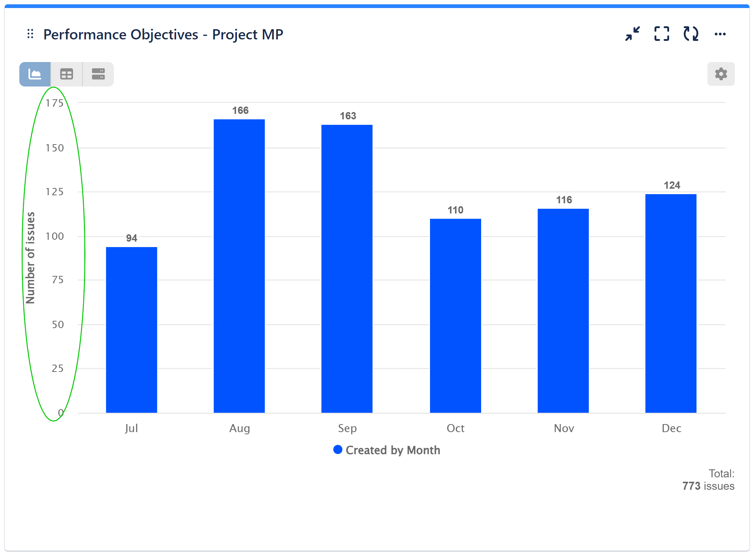Viewport: 756px width, 554px height.
Task: Refresh the Performance Objectives gadget
Action: (x=690, y=34)
